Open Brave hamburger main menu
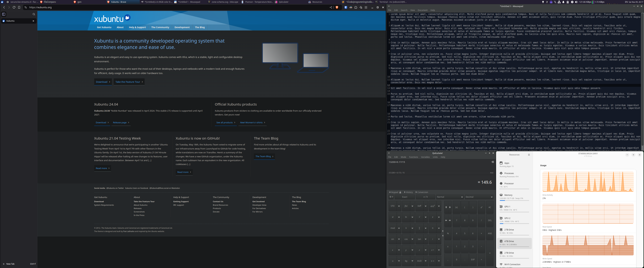 [x=366, y=8]
